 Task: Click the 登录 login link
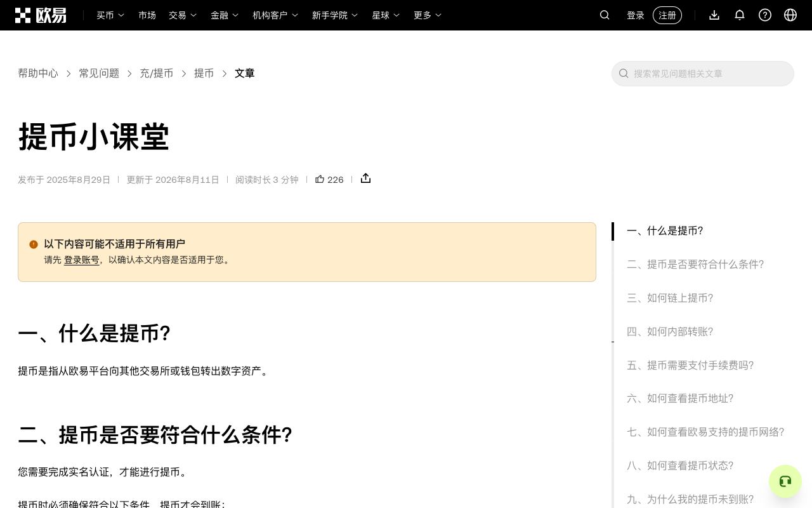tap(636, 15)
